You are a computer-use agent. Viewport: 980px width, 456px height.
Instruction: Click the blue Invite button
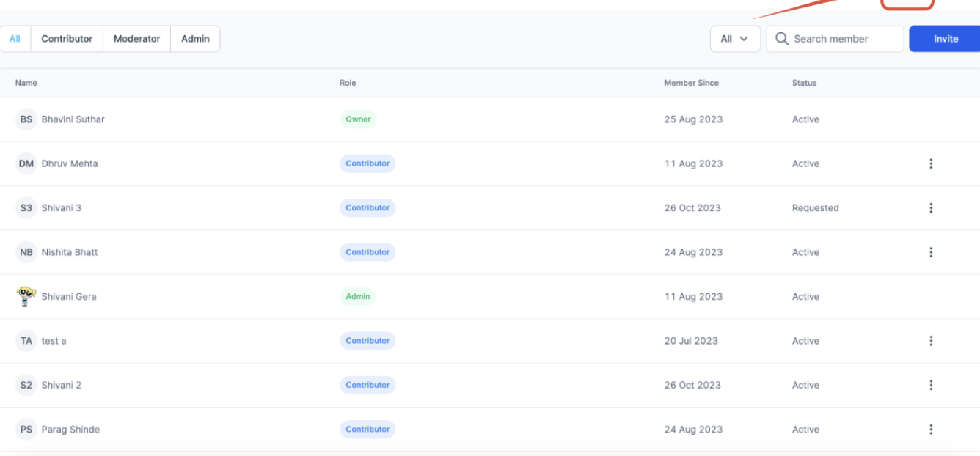(x=946, y=39)
